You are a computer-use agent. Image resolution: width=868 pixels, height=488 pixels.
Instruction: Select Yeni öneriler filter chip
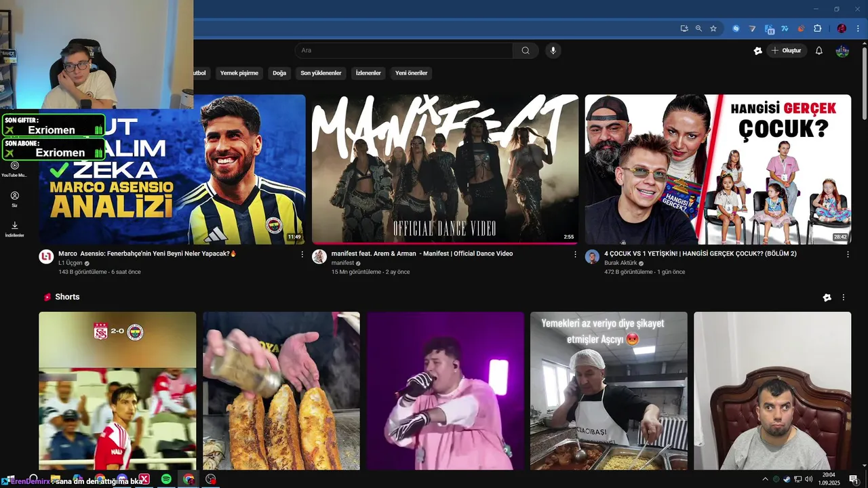412,73
